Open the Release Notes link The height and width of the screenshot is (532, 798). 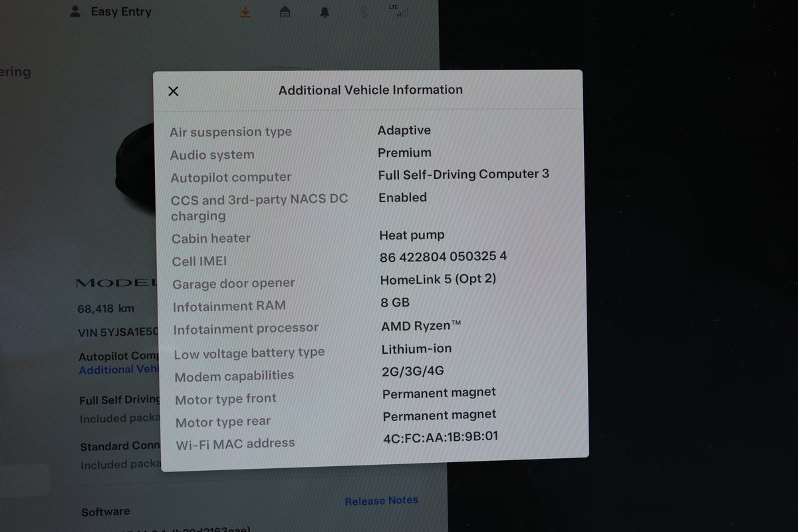(x=381, y=501)
